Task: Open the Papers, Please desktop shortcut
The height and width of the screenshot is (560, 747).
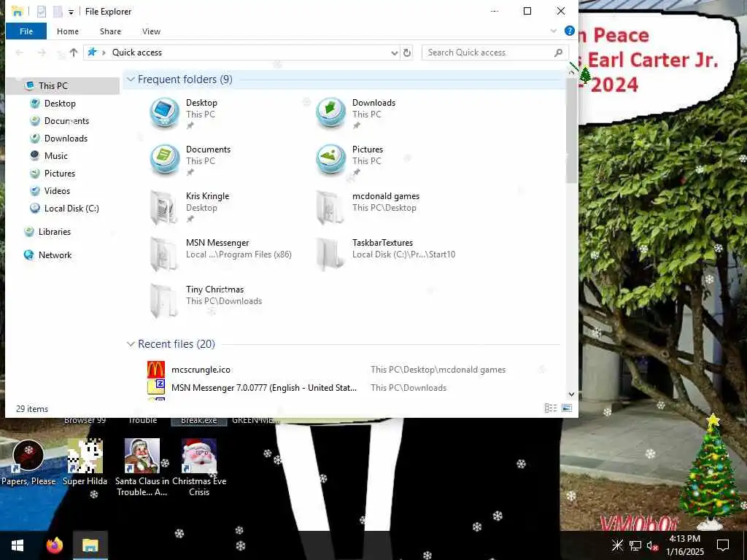Action: [28, 463]
